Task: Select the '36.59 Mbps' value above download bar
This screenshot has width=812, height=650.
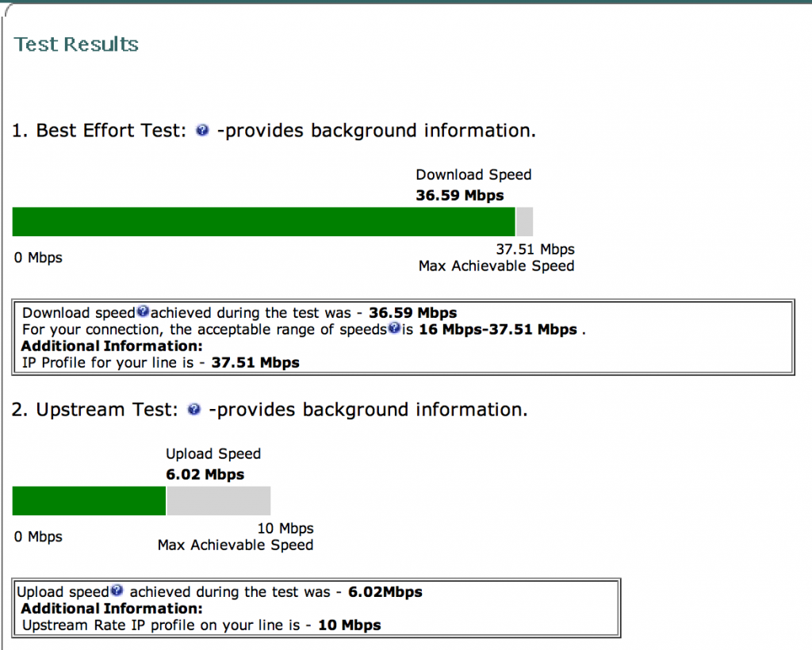Action: click(460, 196)
